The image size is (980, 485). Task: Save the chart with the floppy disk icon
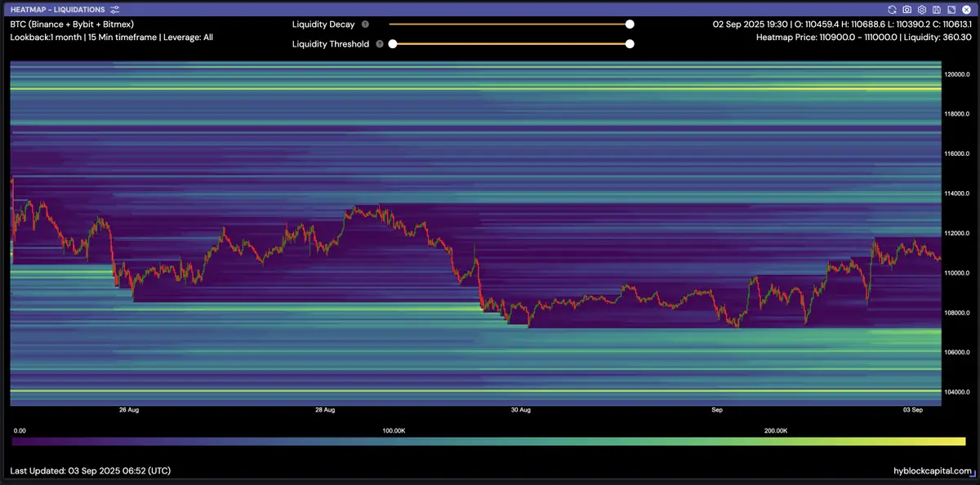(937, 10)
